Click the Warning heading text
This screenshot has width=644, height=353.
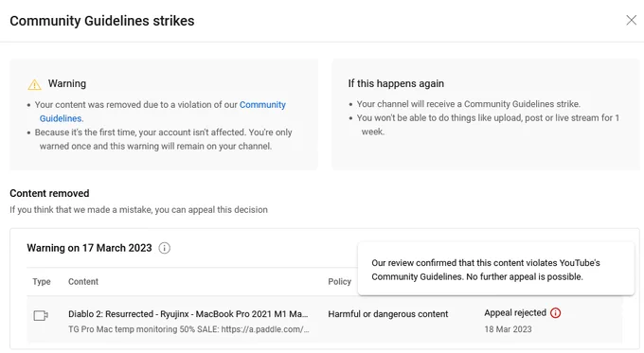67,83
